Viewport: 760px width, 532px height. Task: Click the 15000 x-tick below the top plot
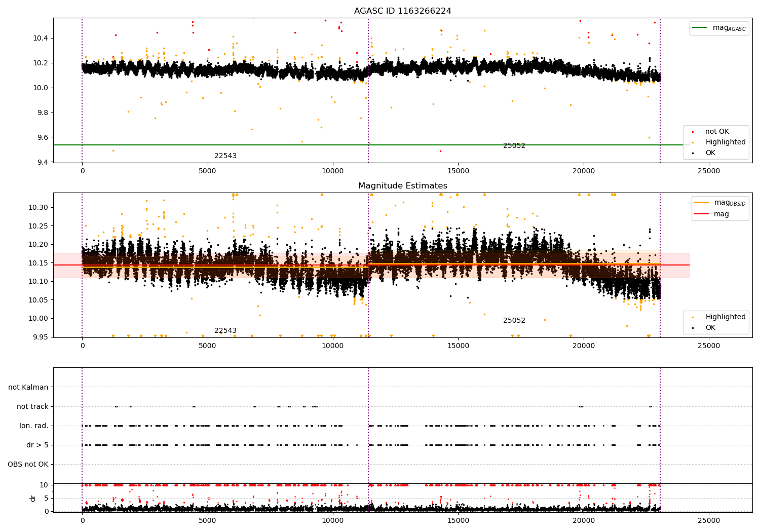pyautogui.click(x=458, y=171)
